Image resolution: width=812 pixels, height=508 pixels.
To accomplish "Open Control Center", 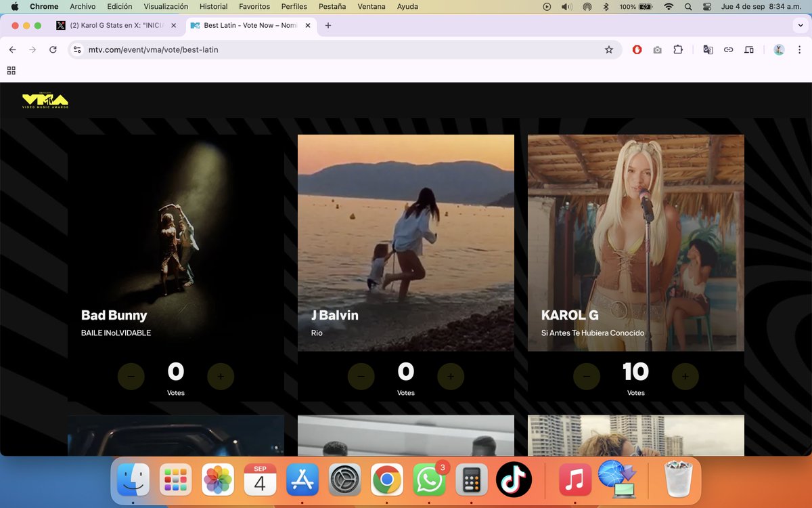I will click(708, 6).
